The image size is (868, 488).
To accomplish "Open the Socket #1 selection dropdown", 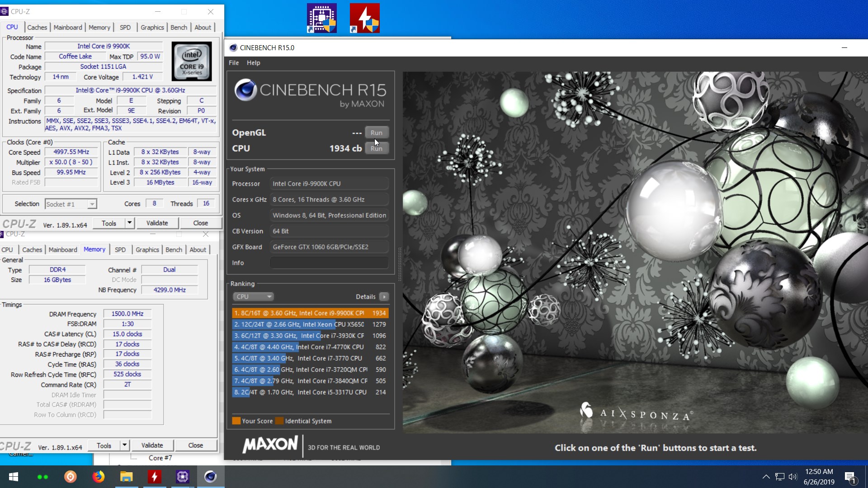I will pos(71,204).
